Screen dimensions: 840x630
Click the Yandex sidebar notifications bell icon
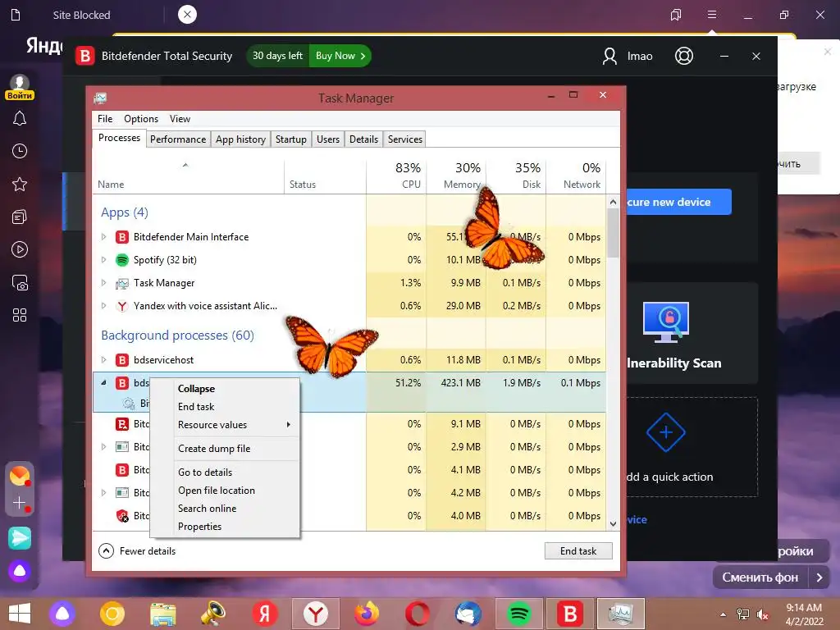(x=20, y=118)
